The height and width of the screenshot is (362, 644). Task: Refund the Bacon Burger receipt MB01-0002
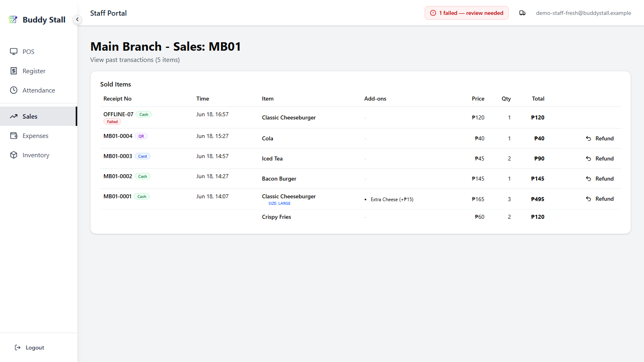click(x=600, y=179)
